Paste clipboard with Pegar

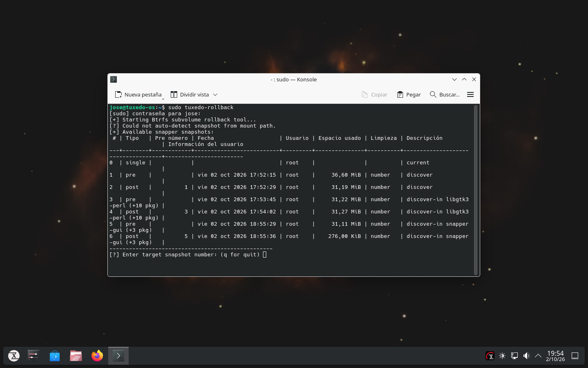click(x=409, y=94)
